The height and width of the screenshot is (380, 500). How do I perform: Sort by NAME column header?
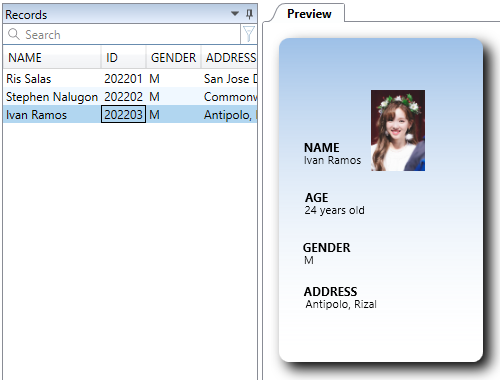pyautogui.click(x=52, y=58)
